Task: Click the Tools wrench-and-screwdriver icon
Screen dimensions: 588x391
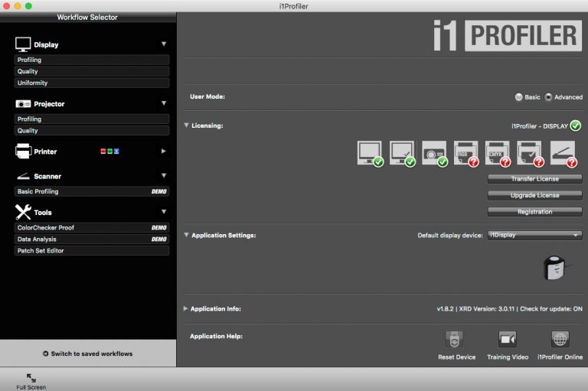Action: coord(23,212)
